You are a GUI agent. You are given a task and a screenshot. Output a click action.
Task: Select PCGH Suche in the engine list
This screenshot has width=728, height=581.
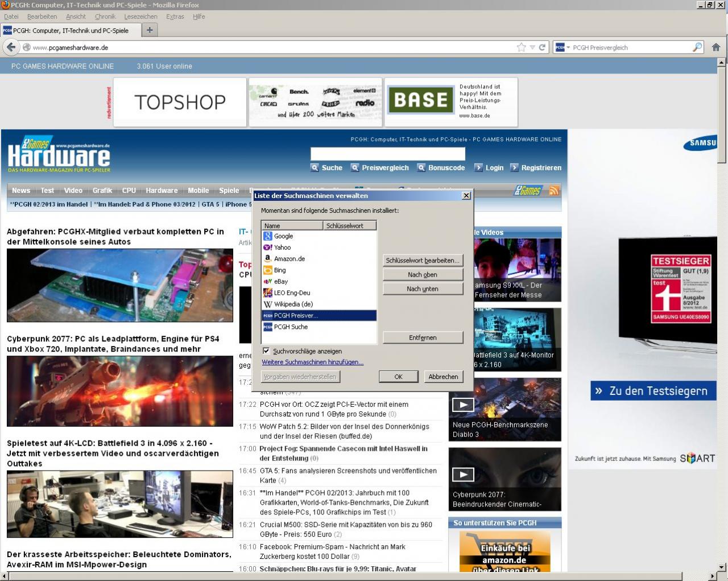tap(319, 327)
